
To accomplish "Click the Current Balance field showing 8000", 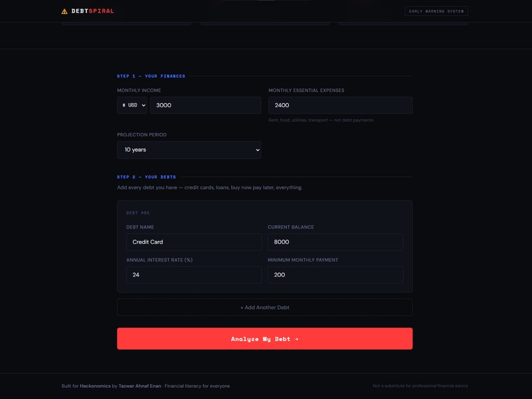I will (335, 242).
